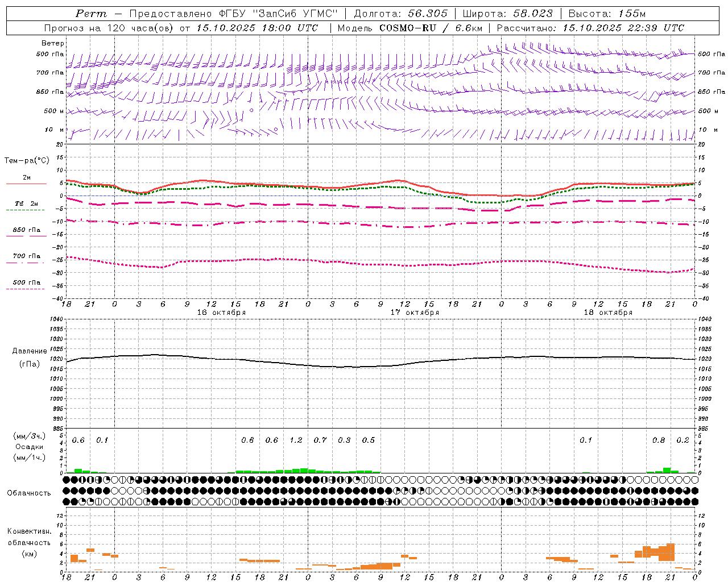The image size is (728, 582).
Task: Select the '0.7' precipitation amount value
Action: (x=320, y=440)
